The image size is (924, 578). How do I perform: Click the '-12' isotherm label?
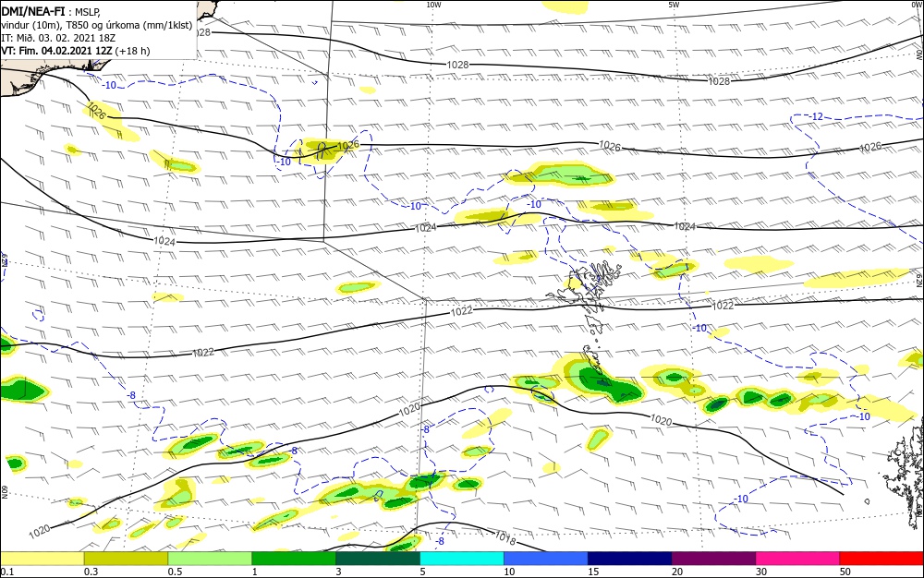(816, 116)
